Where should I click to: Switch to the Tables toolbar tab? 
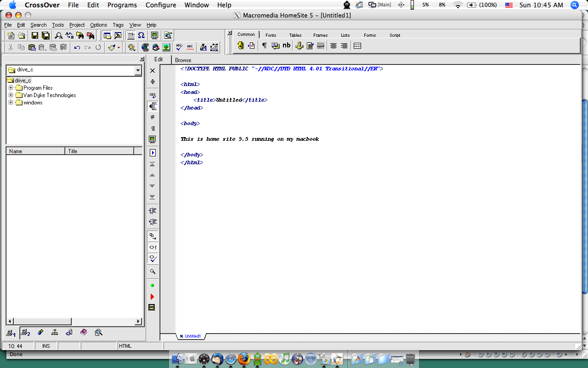[295, 35]
